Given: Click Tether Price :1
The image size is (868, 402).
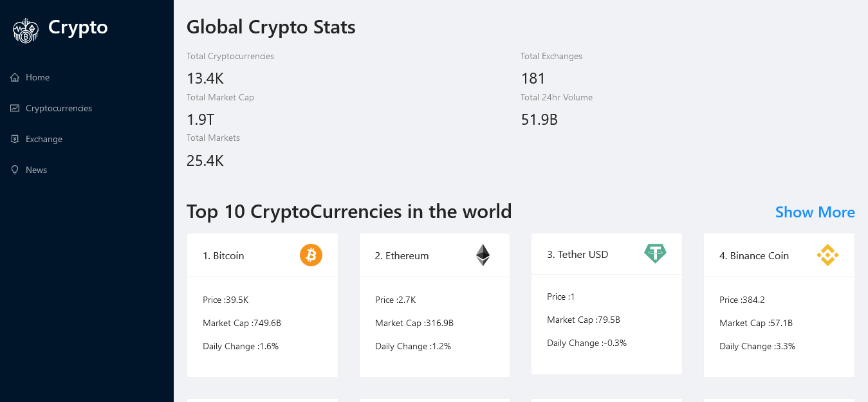Looking at the screenshot, I should pyautogui.click(x=561, y=297).
